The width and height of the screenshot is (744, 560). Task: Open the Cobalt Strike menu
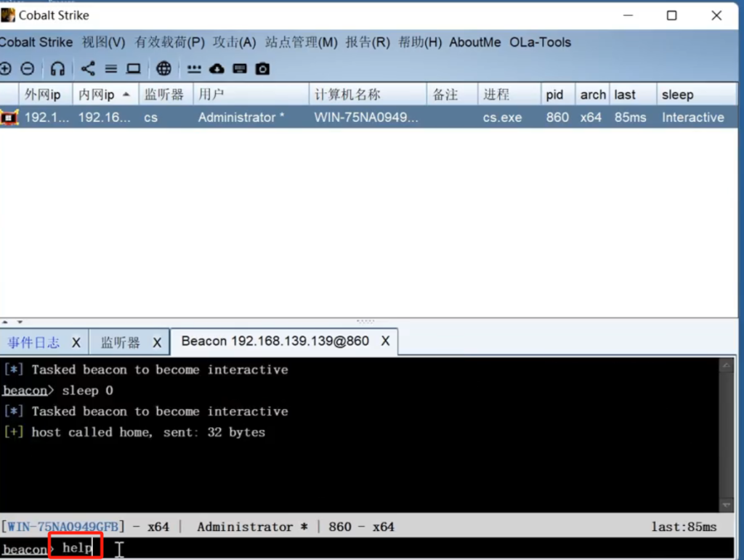[36, 42]
